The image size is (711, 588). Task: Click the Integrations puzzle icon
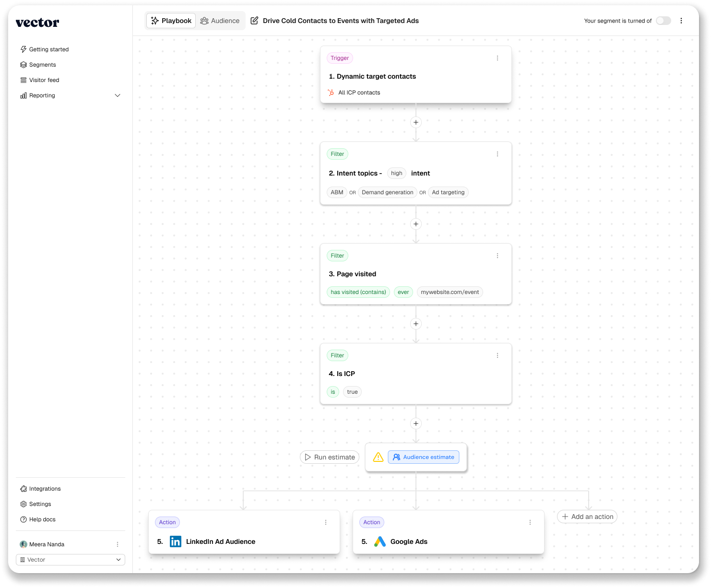tap(24, 489)
